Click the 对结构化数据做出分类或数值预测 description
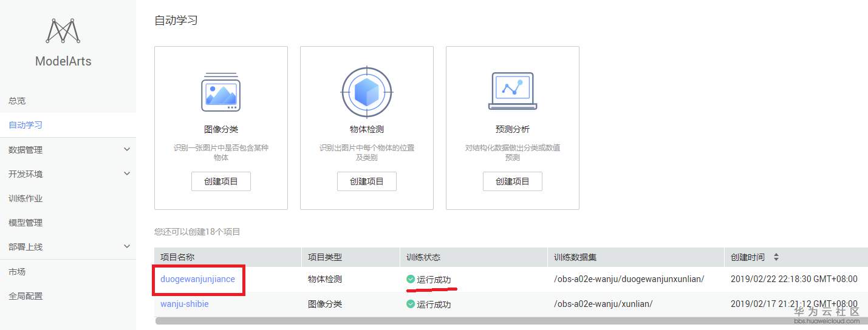Screen dimensions: 868x330 pyautogui.click(x=513, y=152)
